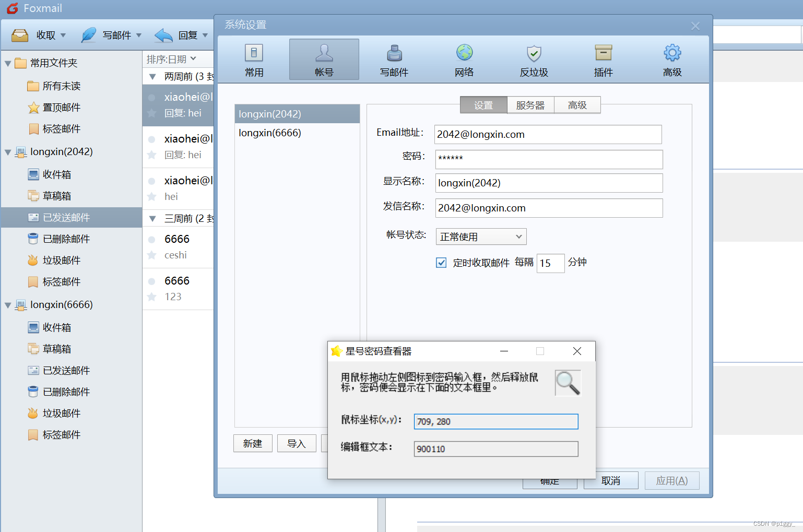The image size is (803, 532).
Task: Open the 常用 settings tab icon
Action: [x=254, y=53]
